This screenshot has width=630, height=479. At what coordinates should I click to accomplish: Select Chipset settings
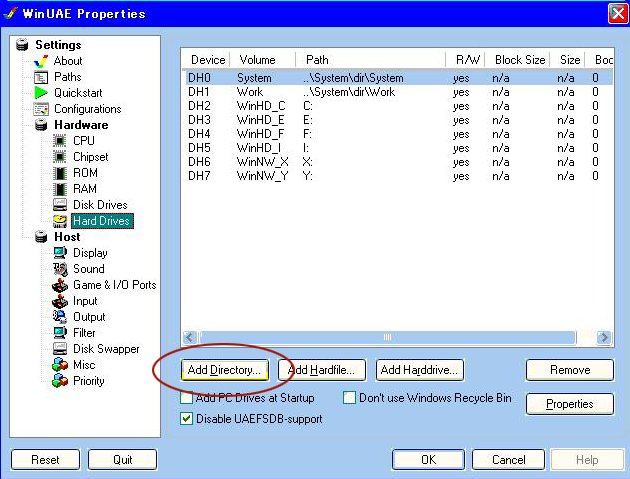pyautogui.click(x=90, y=157)
